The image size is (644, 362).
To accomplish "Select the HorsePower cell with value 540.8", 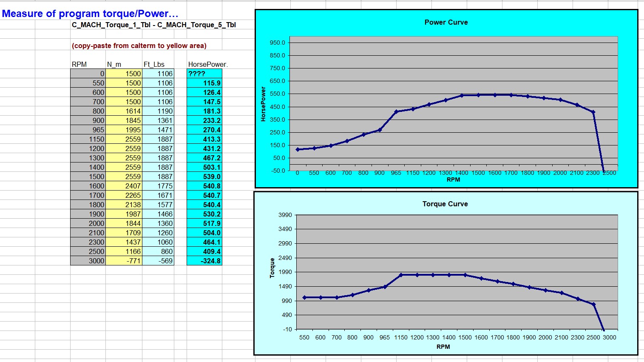I will pyautogui.click(x=204, y=186).
